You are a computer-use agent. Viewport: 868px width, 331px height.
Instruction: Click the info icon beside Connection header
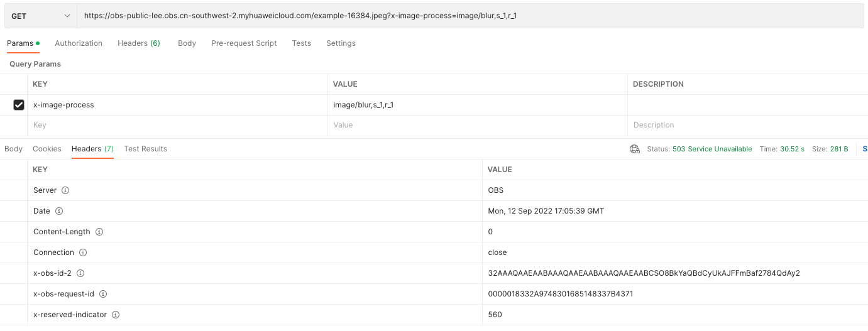(83, 252)
